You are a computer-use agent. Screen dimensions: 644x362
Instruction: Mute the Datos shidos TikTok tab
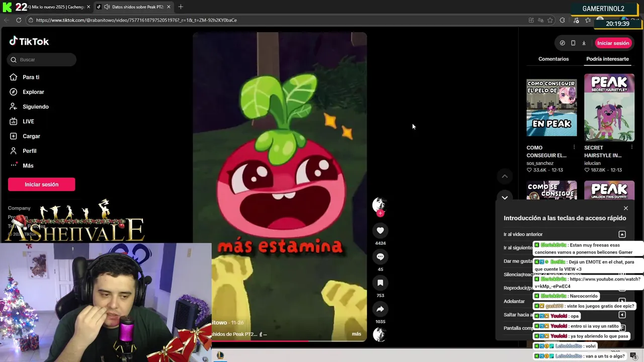click(107, 7)
